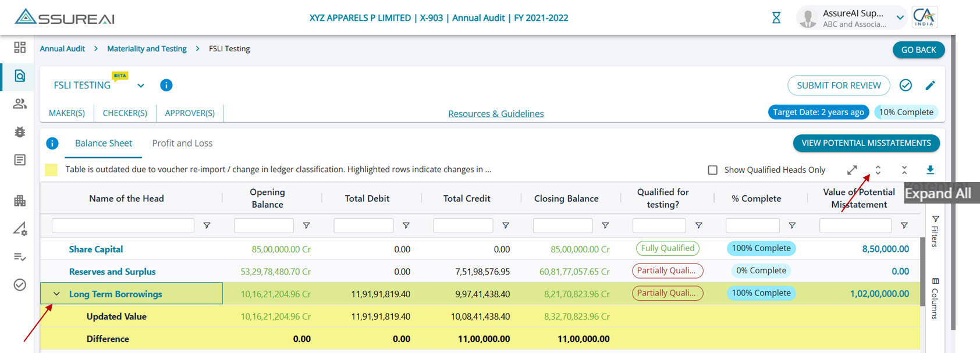The image size is (980, 353).
Task: Click the info icon next to FSLI Testing
Action: pos(166,85)
